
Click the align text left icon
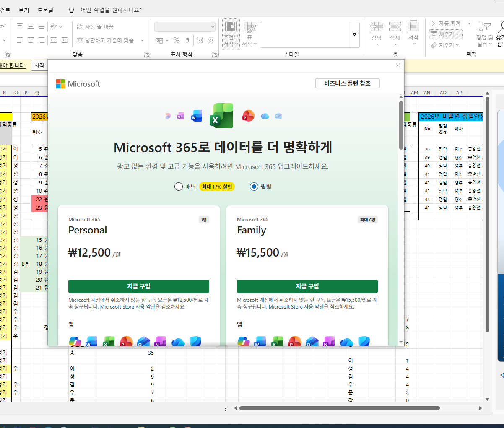tap(20, 40)
